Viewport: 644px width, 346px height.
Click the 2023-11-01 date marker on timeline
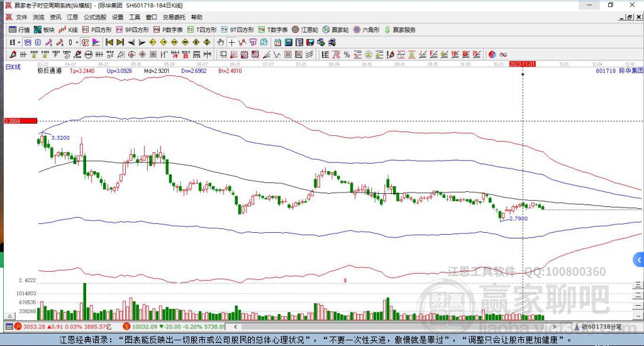(522, 64)
